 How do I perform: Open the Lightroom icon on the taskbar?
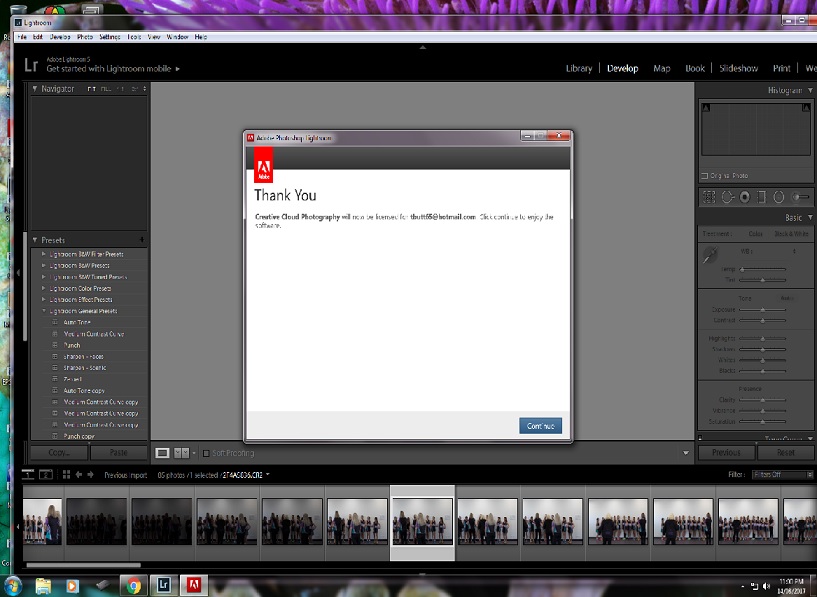(161, 585)
